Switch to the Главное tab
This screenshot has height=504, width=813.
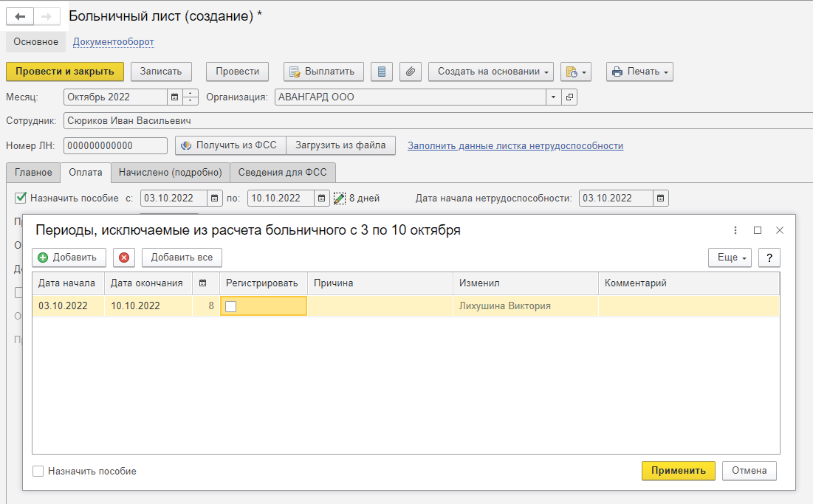[33, 172]
